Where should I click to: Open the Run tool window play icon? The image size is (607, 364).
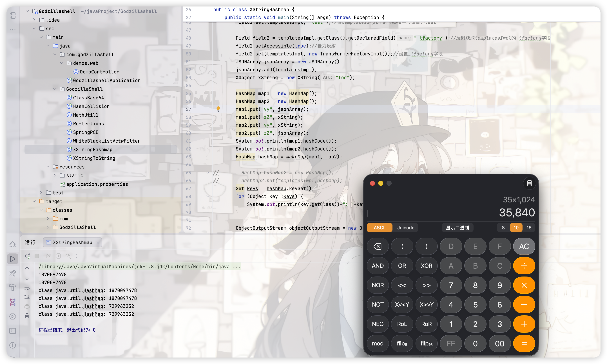tap(12, 259)
